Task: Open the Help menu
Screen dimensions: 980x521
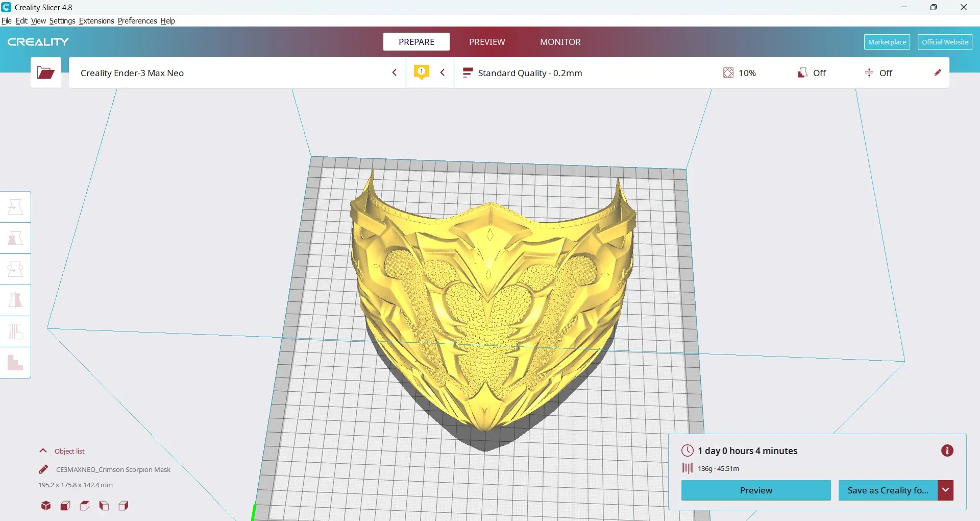Action: (x=168, y=21)
